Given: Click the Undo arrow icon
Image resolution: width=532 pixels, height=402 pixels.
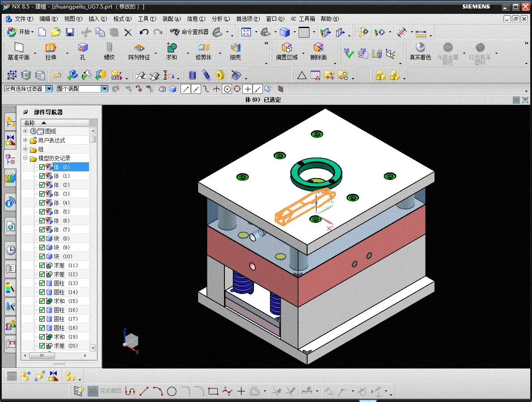Looking at the screenshot, I should point(144,32).
